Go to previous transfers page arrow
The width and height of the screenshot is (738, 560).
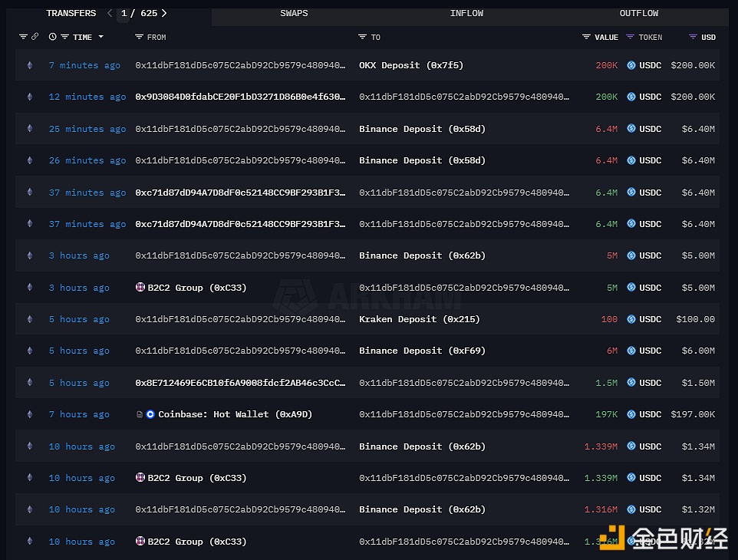click(x=110, y=13)
